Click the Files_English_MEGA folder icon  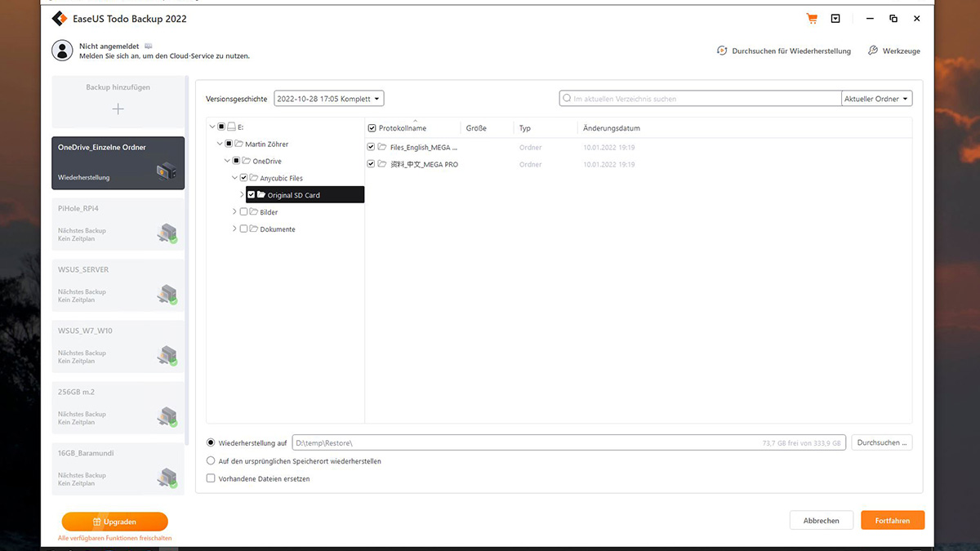pyautogui.click(x=382, y=148)
